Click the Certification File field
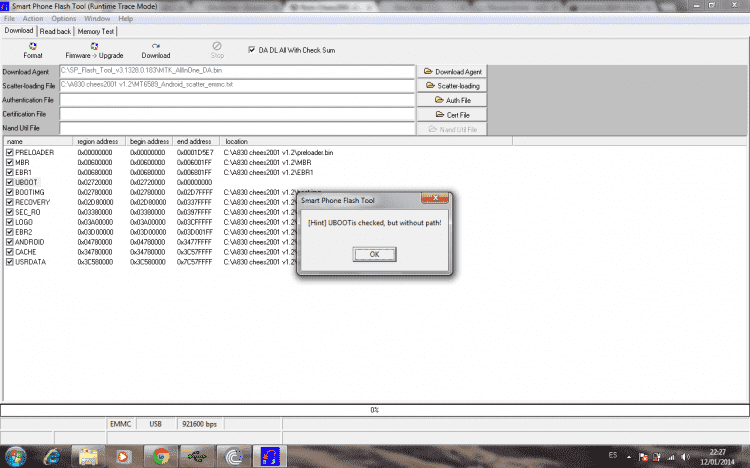Viewport: 750px width, 468px height. 237,114
